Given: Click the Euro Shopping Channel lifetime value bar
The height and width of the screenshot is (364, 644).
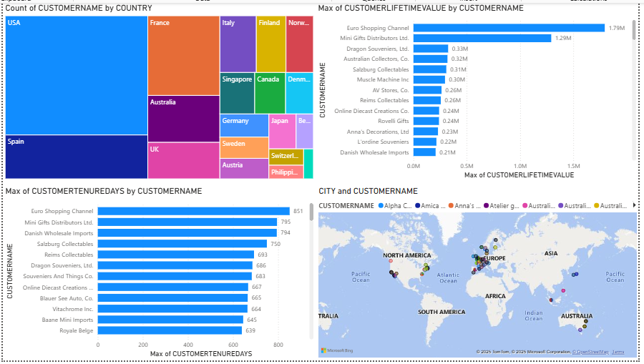Looking at the screenshot, I should [x=509, y=28].
